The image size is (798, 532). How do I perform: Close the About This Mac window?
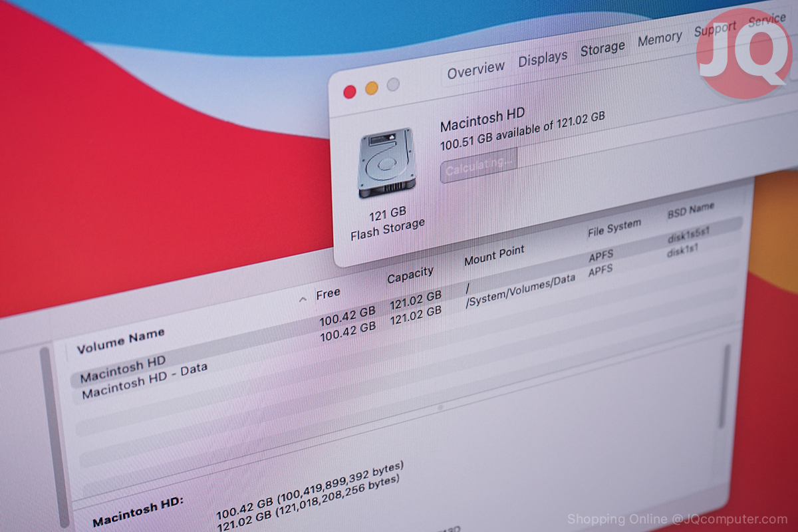coord(350,92)
